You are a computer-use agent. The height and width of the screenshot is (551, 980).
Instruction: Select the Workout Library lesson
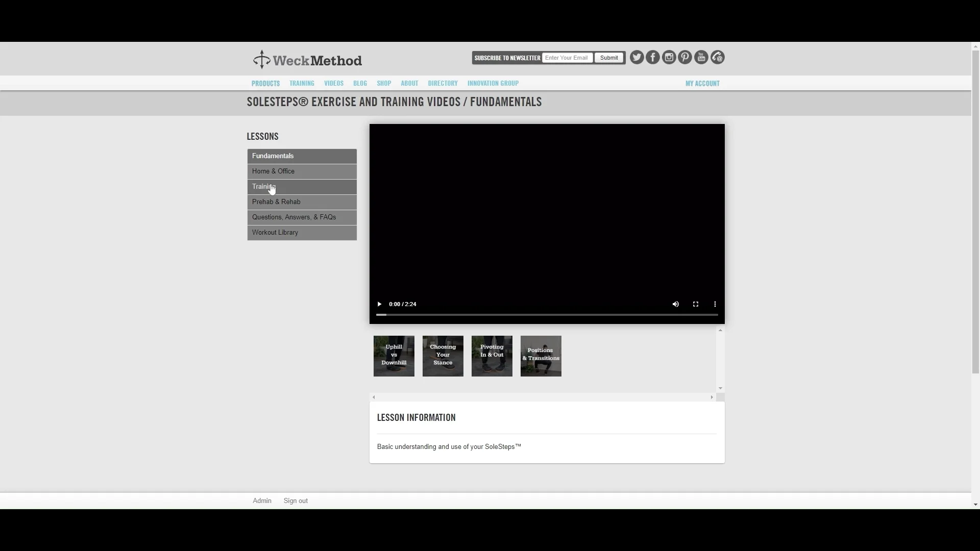click(302, 233)
